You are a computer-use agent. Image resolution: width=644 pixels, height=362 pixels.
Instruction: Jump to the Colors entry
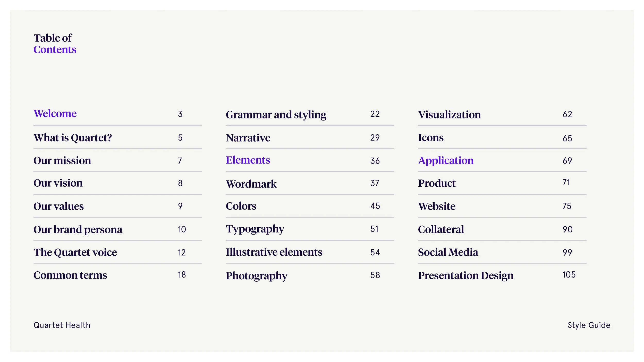click(x=241, y=206)
